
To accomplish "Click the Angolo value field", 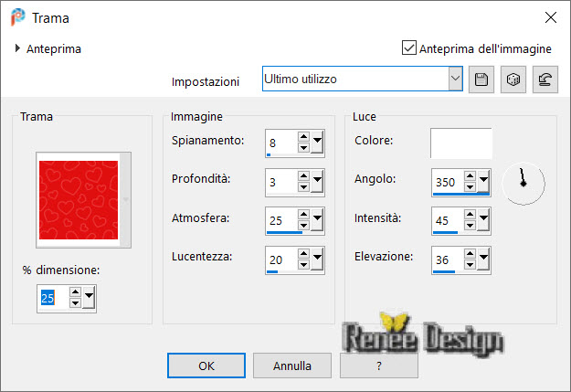I will [x=448, y=183].
